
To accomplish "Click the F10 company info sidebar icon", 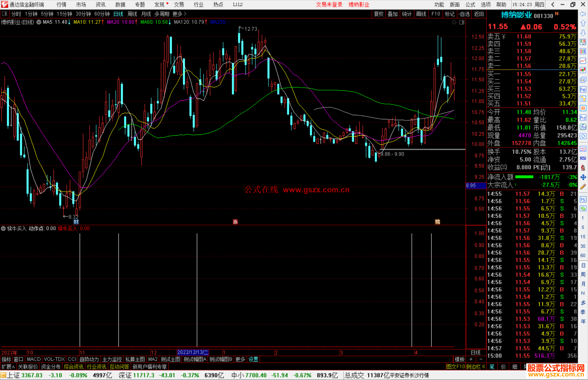I will pos(583,89).
